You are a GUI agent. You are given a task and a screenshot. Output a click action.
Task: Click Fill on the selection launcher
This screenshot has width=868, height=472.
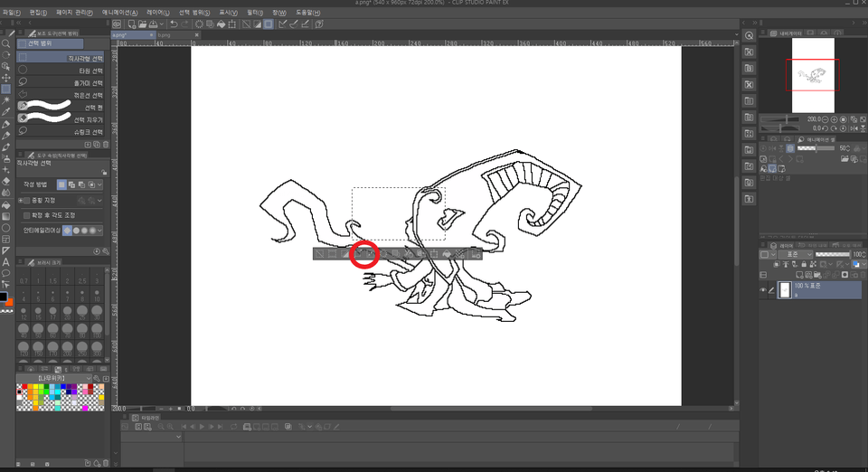(x=447, y=254)
